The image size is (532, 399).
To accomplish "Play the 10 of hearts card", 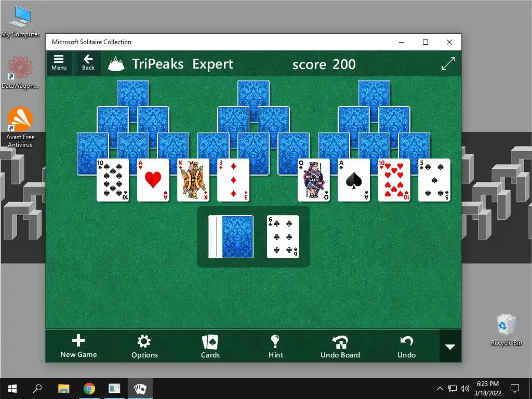I will (x=394, y=180).
